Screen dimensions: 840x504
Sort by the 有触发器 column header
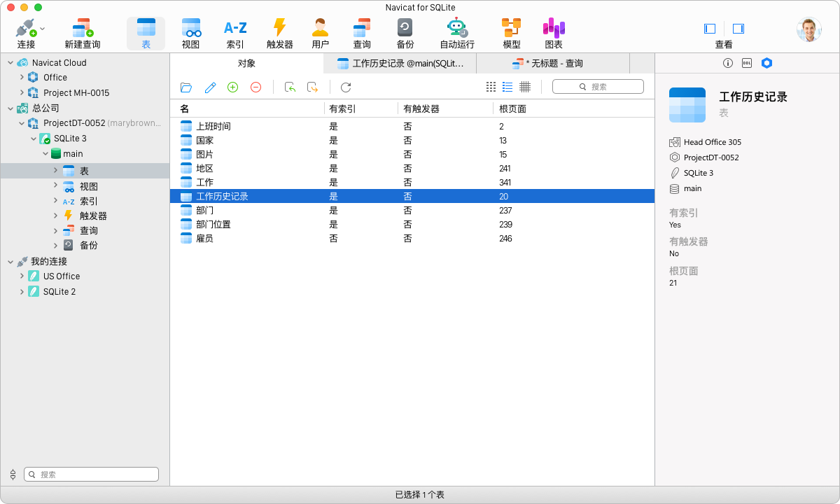pyautogui.click(x=446, y=108)
